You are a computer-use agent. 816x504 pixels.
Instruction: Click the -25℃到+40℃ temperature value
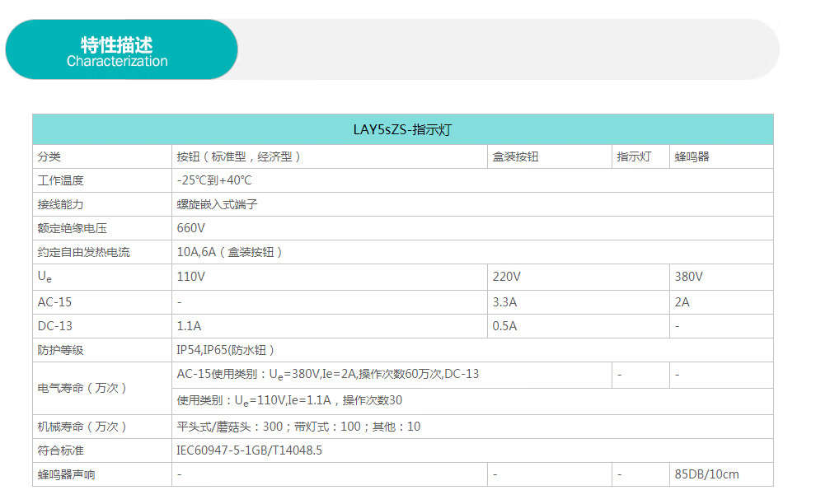tap(213, 180)
